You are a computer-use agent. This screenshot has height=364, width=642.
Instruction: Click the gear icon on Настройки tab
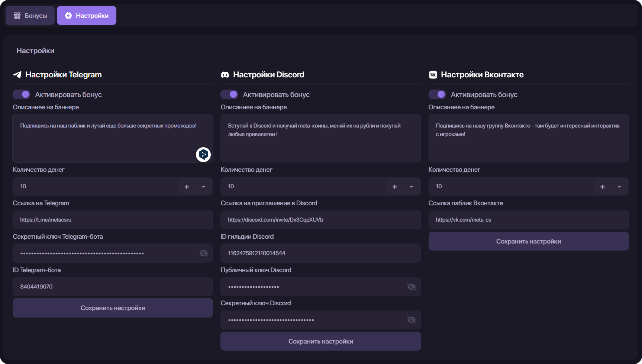[68, 16]
